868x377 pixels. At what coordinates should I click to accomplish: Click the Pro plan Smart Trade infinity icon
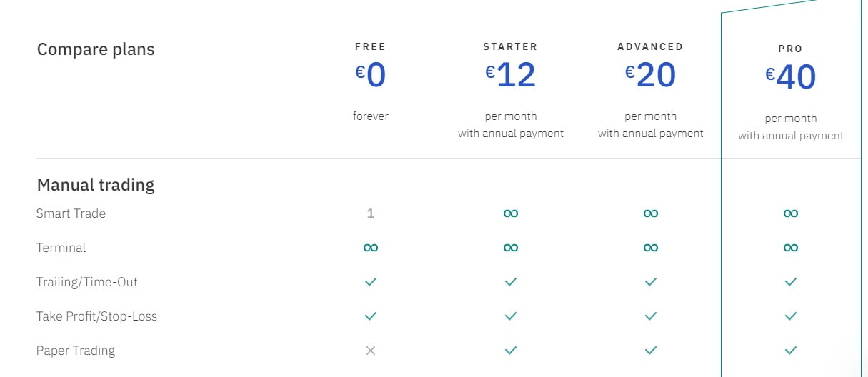[x=790, y=213]
